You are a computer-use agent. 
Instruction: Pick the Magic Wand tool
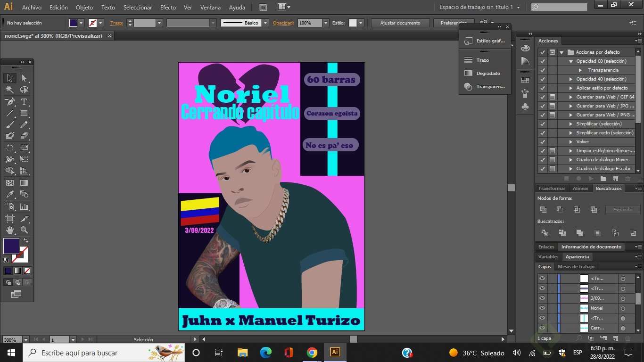pos(9,90)
